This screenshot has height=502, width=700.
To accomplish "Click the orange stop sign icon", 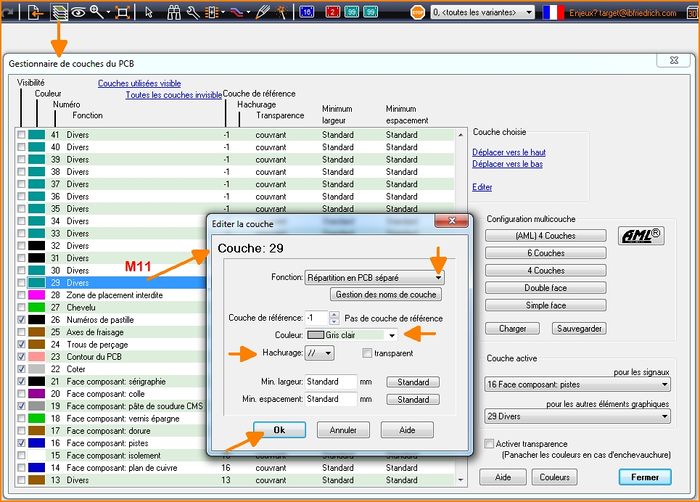I will tap(415, 13).
